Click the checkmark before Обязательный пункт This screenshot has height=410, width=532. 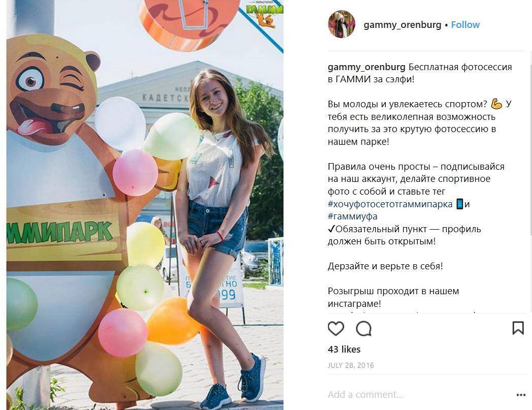click(x=331, y=229)
